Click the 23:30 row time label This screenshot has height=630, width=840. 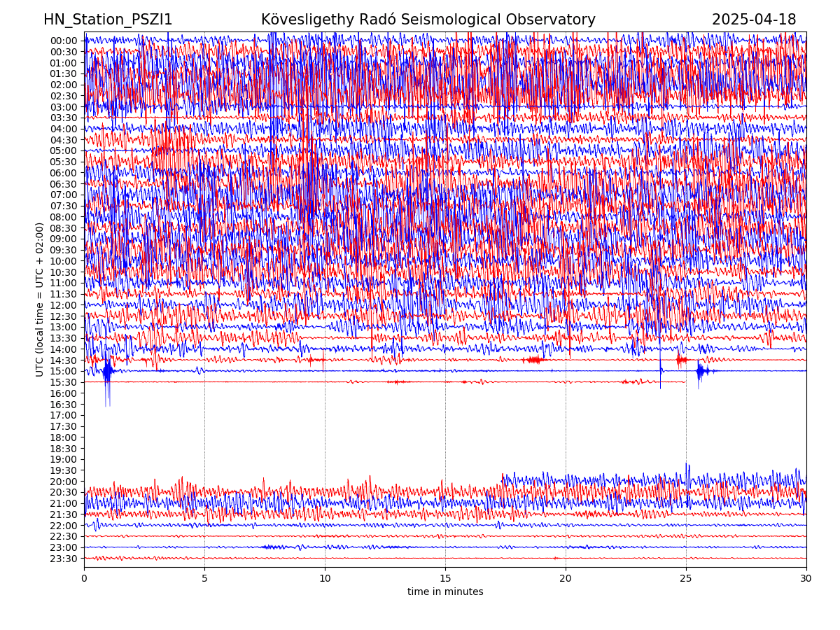pos(64,559)
